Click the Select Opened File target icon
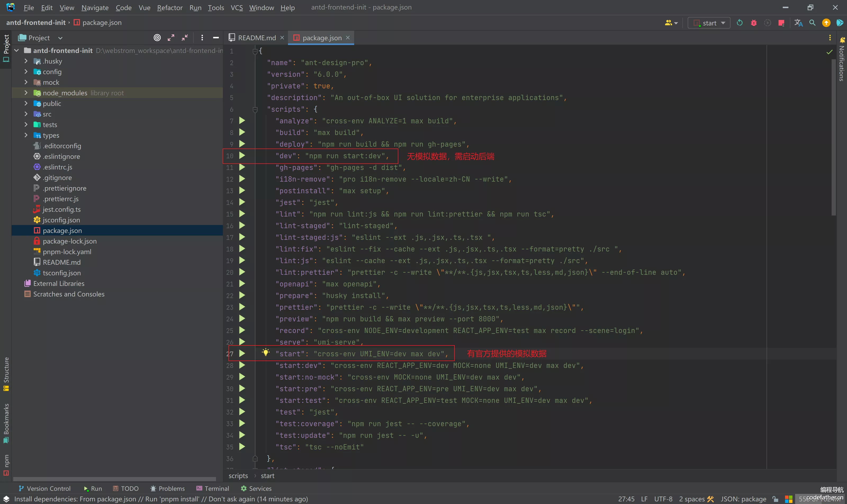Screen dimensions: 847x504 tap(157, 38)
